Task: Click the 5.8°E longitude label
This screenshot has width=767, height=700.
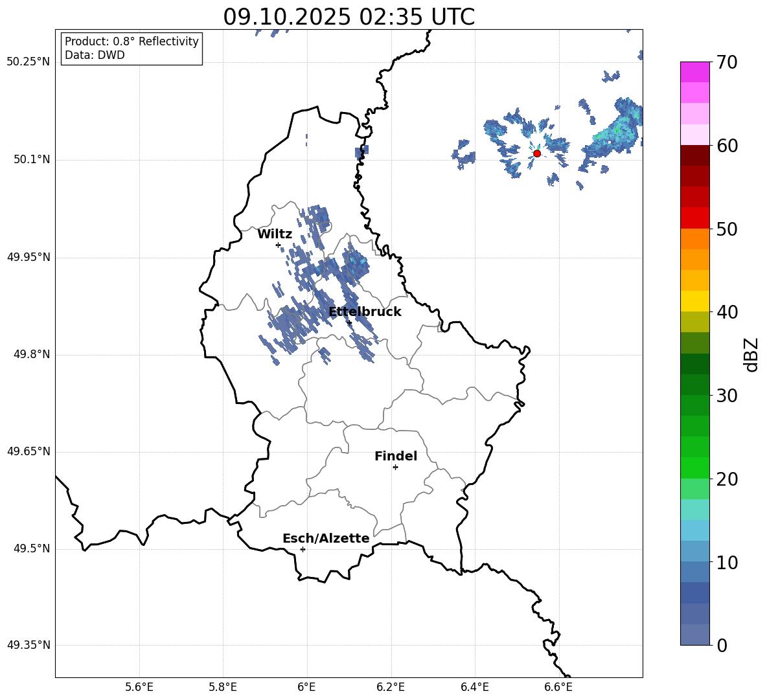Action: (223, 687)
